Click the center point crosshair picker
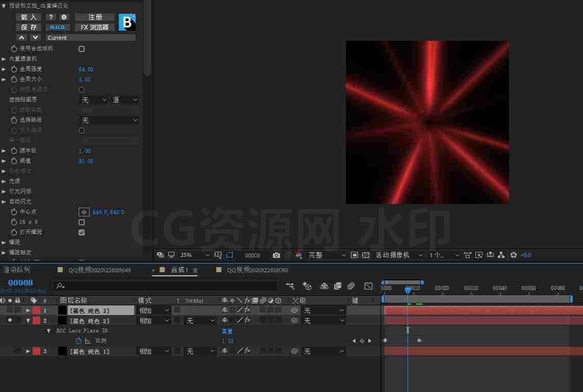The width and height of the screenshot is (583, 392). pyautogui.click(x=84, y=212)
